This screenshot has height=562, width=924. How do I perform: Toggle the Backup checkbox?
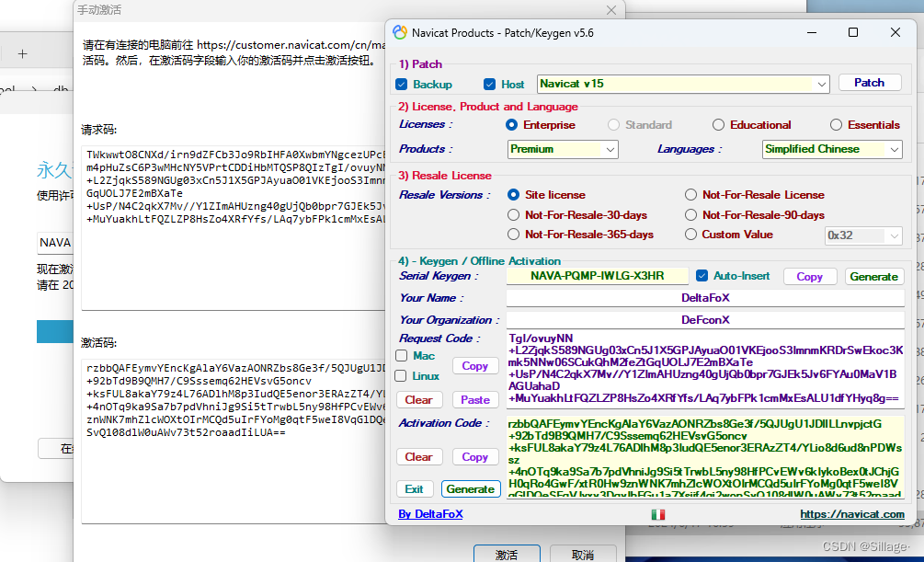[401, 85]
